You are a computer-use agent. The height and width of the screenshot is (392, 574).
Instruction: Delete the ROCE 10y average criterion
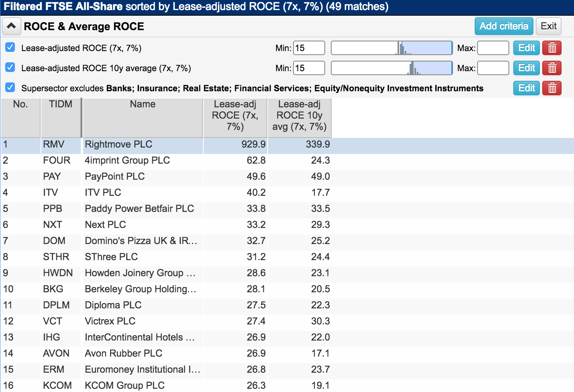pos(552,68)
